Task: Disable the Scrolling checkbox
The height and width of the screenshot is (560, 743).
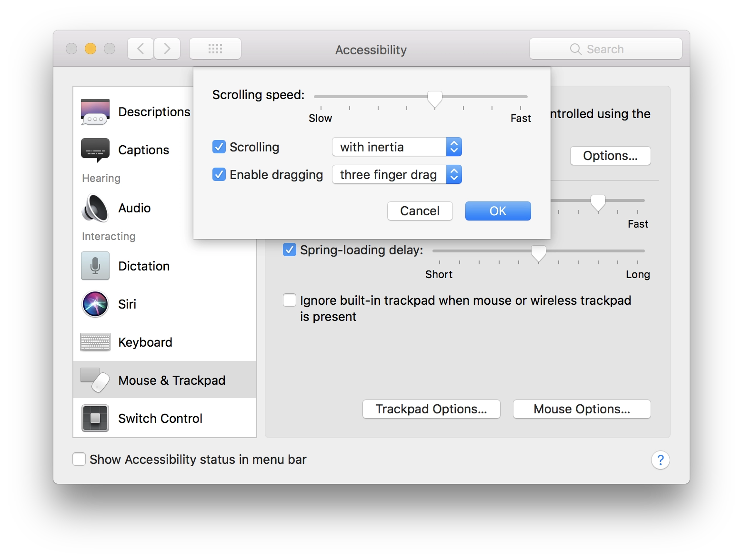Action: click(219, 147)
